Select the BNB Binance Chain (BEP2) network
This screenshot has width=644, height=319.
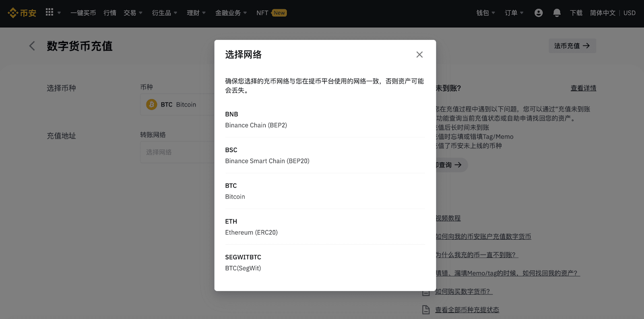325,120
